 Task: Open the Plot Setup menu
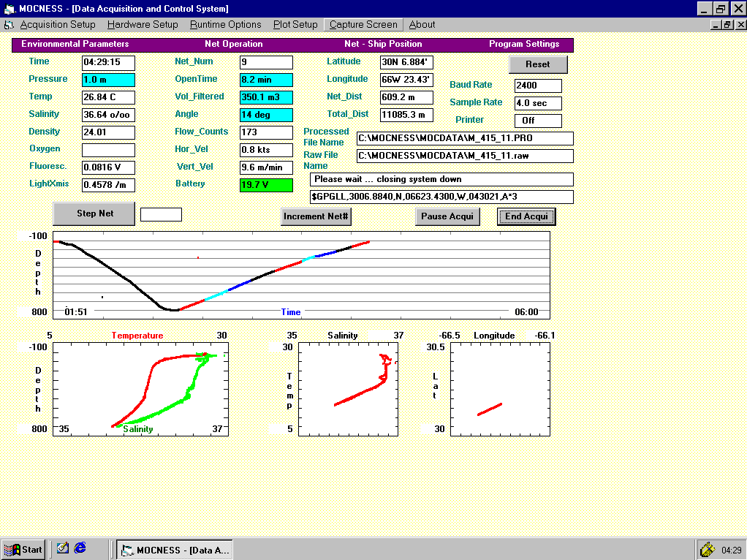(x=295, y=25)
